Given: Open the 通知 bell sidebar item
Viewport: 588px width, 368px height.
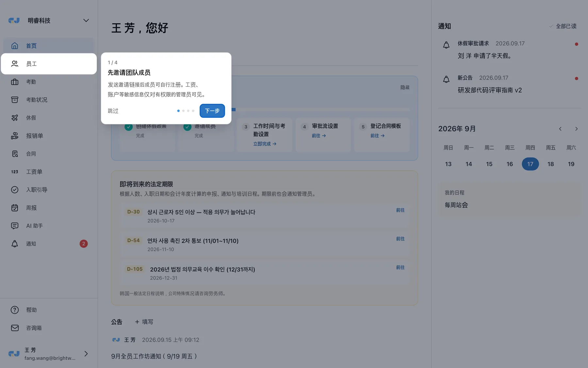Looking at the screenshot, I should [x=48, y=244].
